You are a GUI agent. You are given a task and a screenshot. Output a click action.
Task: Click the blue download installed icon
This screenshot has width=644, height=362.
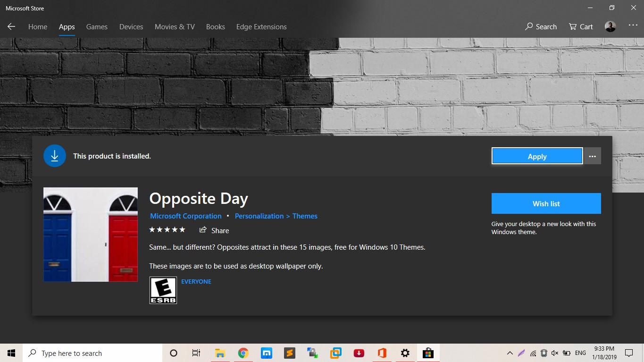[x=54, y=155]
